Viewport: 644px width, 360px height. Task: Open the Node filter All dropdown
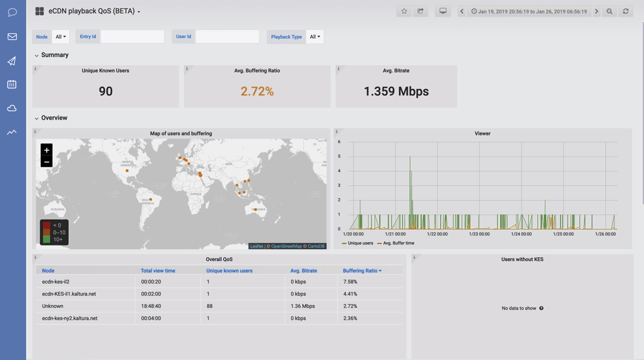click(x=60, y=37)
